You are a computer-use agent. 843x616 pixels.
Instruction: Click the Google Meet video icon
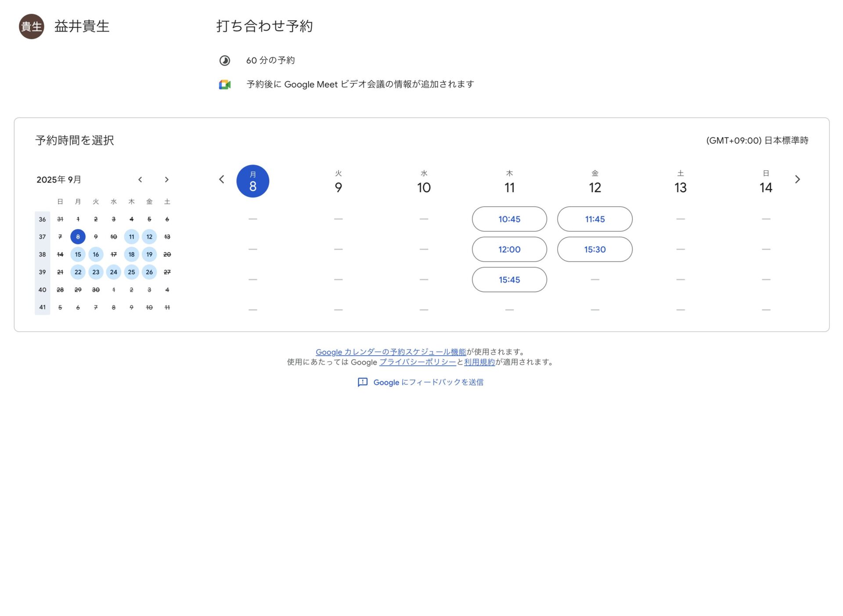coord(225,84)
